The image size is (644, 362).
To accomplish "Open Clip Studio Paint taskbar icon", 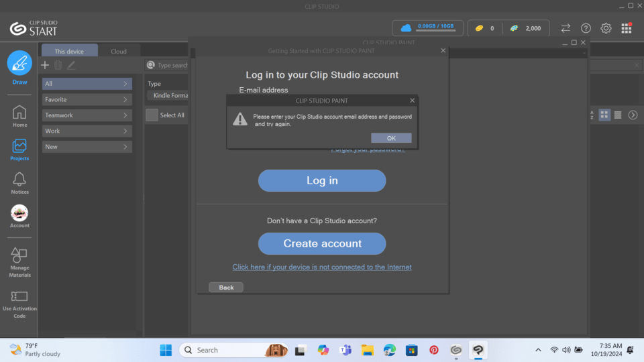I will tap(478, 350).
